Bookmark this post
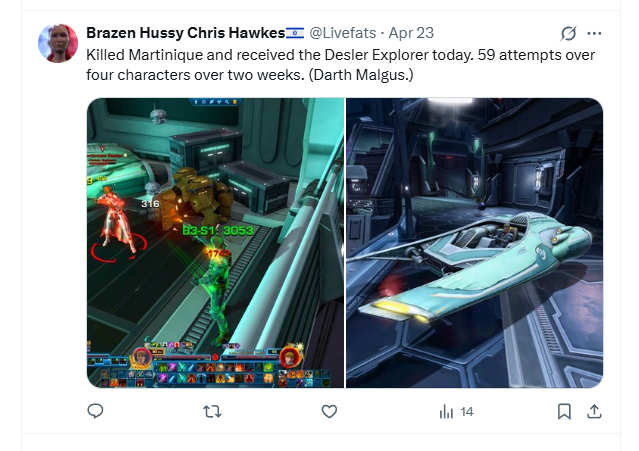 pos(564,411)
